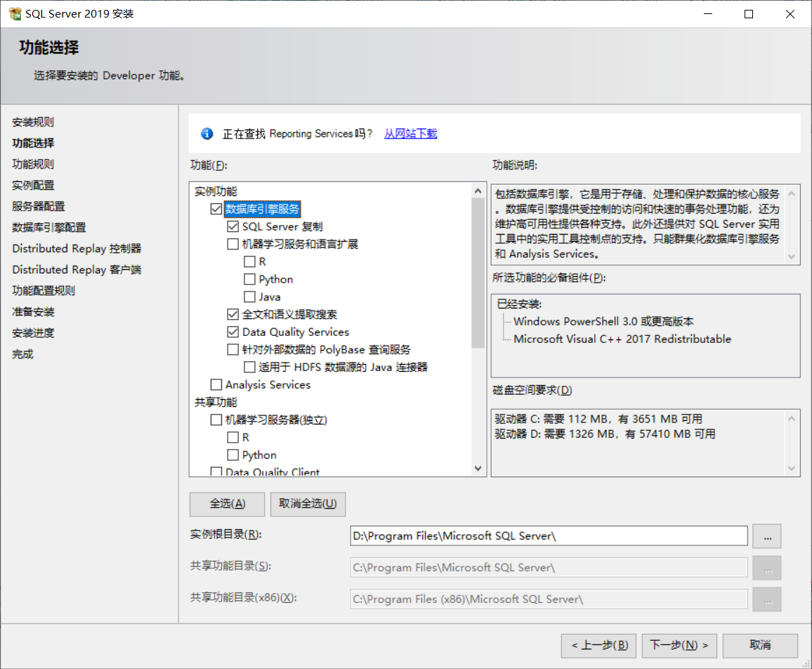Click the 取消 button
Viewport: 812px width, 669px height.
760,646
